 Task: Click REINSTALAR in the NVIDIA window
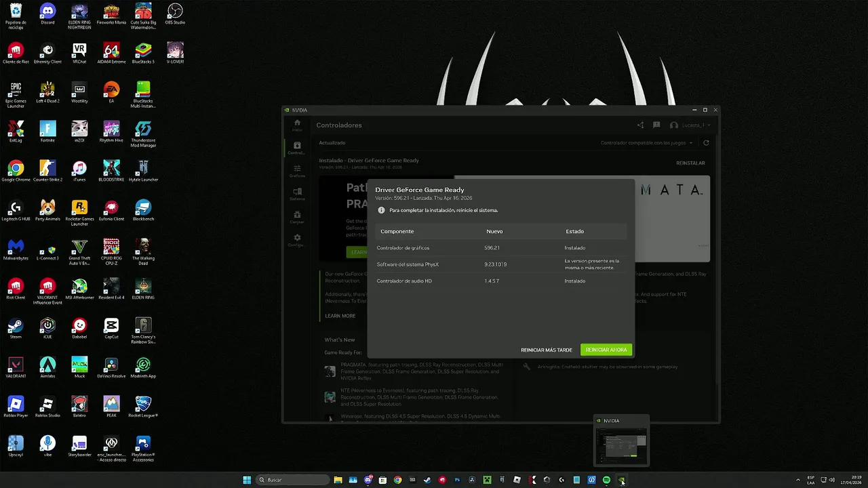click(x=690, y=163)
